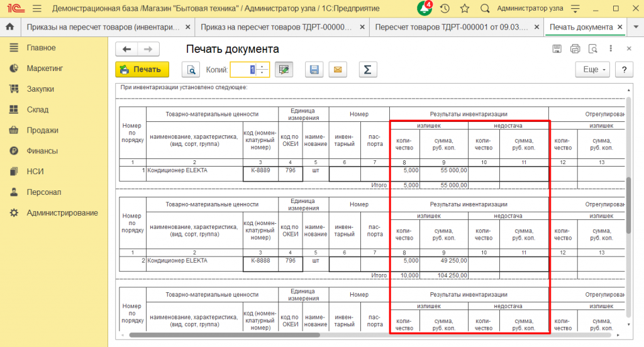The height and width of the screenshot is (347, 644).
Task: Open favorites star icon
Action: click(x=465, y=8)
